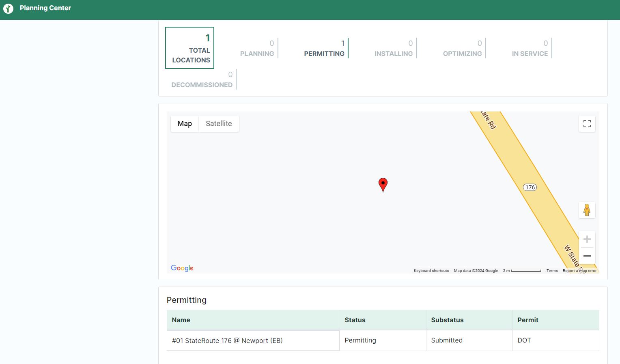Click the Planning Center logo icon
The width and height of the screenshot is (620, 364).
(9, 8)
